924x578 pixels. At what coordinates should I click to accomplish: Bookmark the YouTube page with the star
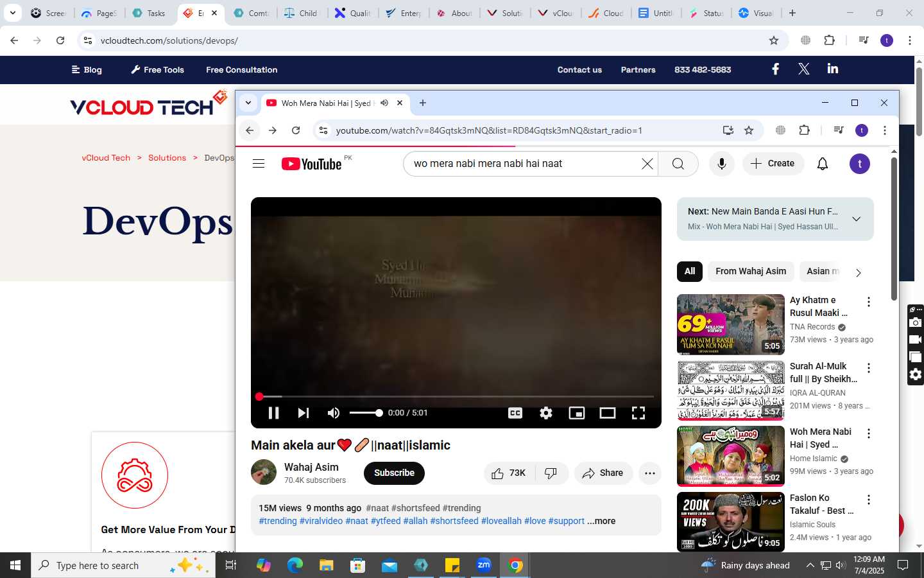click(x=749, y=130)
